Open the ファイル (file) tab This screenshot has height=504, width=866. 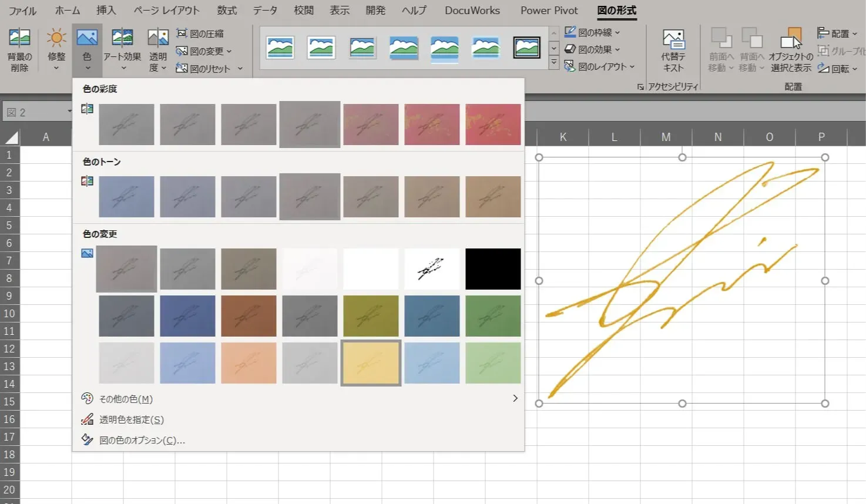pos(22,11)
